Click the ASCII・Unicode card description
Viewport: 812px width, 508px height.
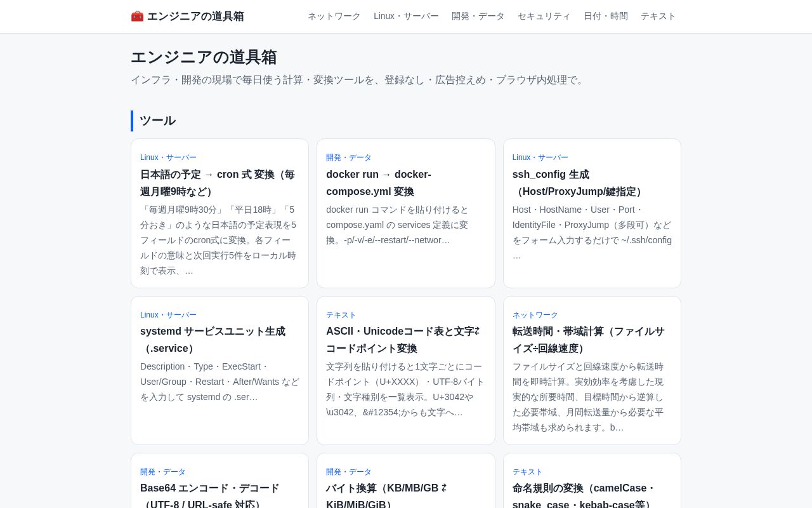(406, 389)
